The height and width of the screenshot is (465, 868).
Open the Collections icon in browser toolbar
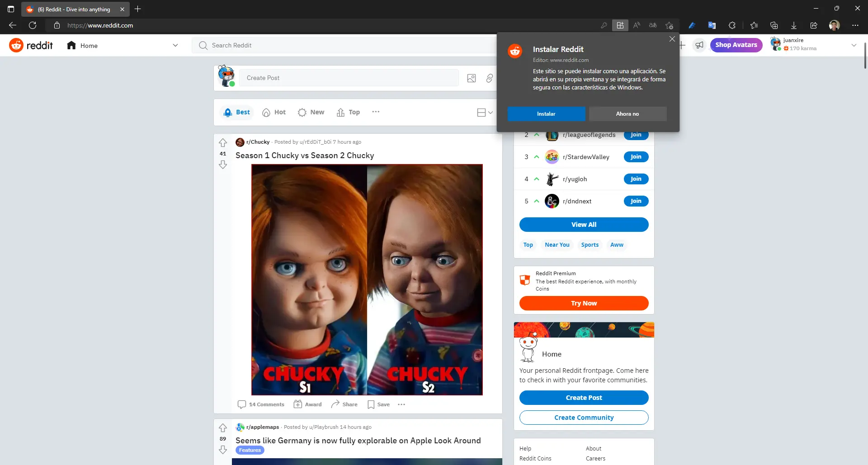774,25
